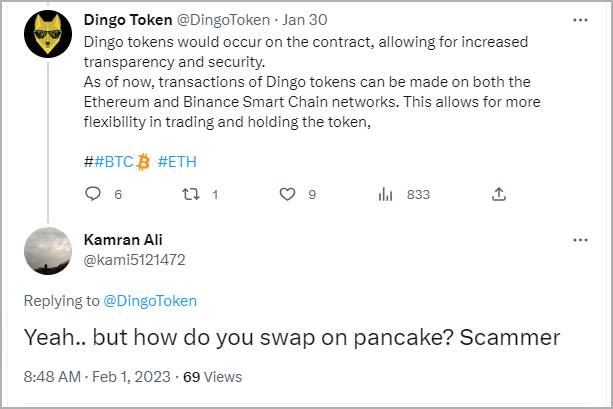Retweet the Dingo Token post
Image resolution: width=613 pixels, height=409 pixels.
point(191,194)
